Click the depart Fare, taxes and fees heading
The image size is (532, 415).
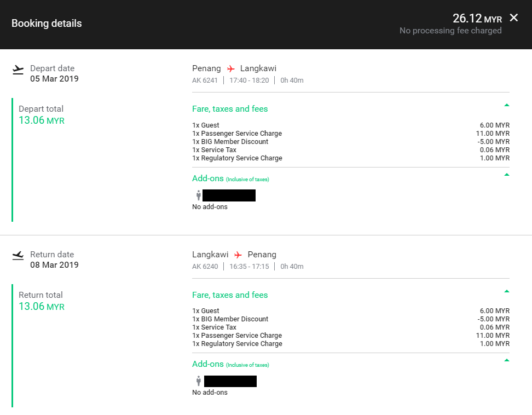(x=230, y=109)
